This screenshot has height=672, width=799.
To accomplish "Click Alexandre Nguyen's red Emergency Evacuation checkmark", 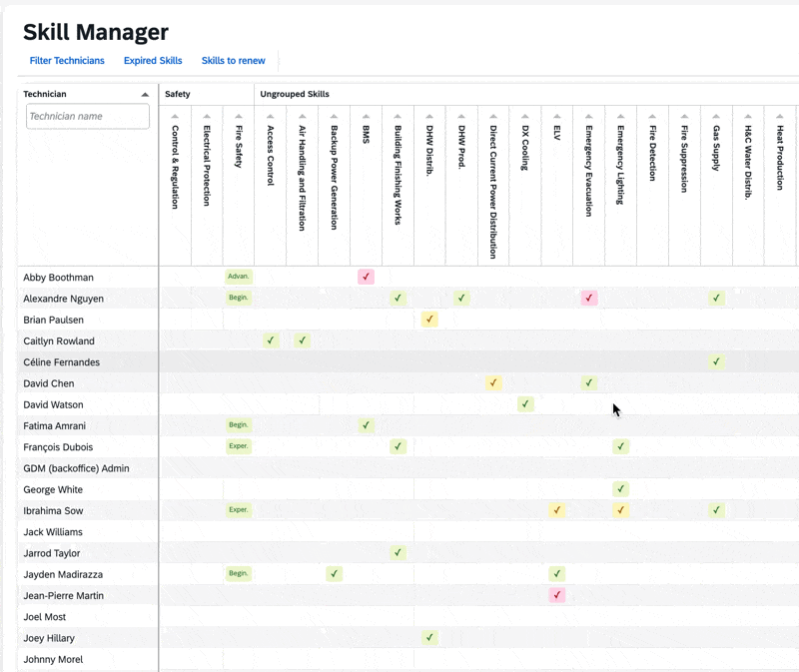I will (x=589, y=298).
